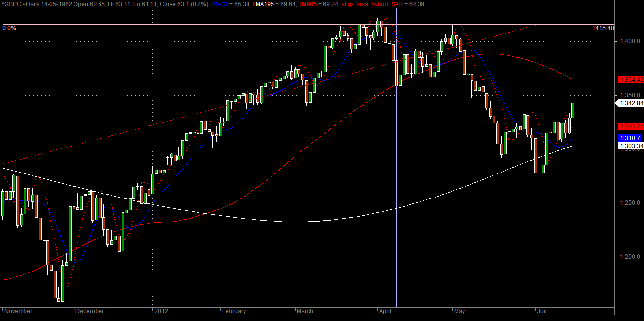Click the vertical white date marker line
Screen dimensions: 644x321
coord(396,162)
